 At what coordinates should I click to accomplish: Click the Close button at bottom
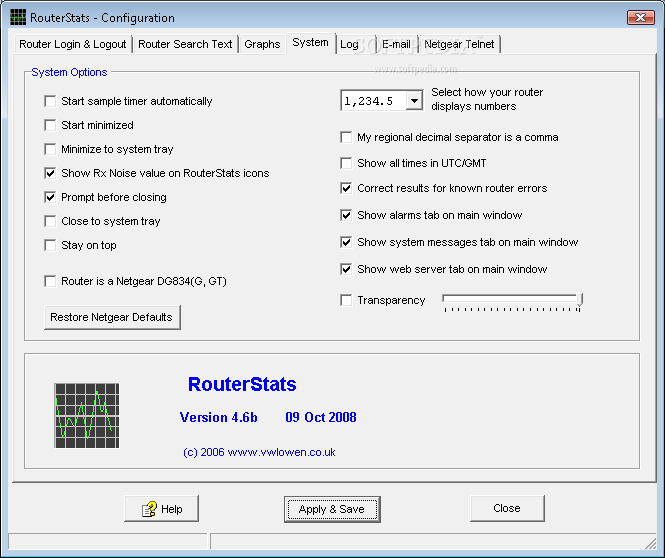pos(507,508)
